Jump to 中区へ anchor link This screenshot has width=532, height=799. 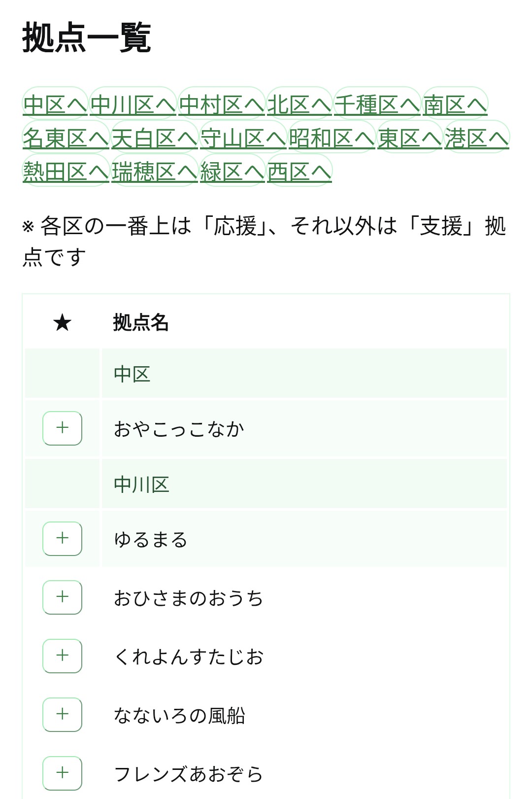point(55,104)
